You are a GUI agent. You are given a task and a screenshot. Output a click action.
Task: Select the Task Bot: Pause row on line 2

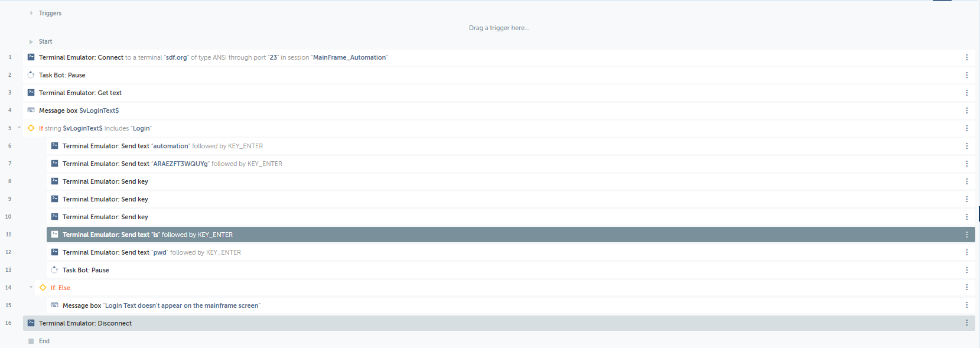pyautogui.click(x=499, y=75)
